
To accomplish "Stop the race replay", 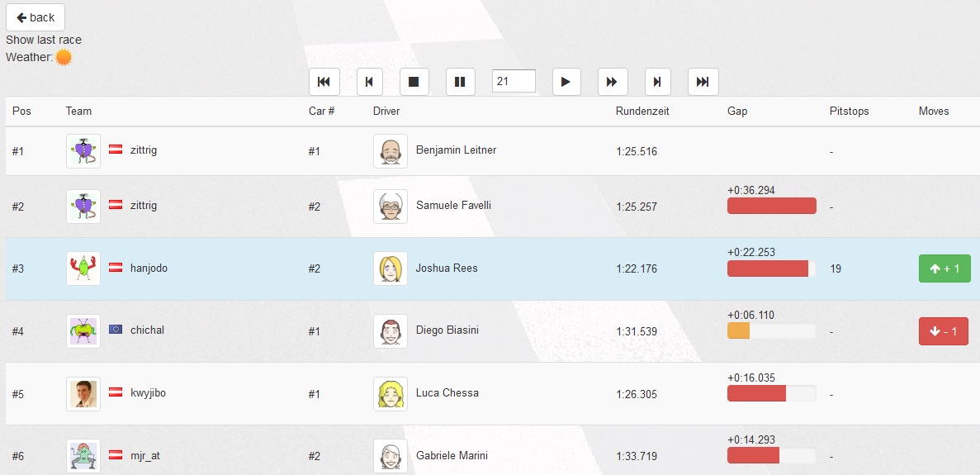I will click(414, 82).
